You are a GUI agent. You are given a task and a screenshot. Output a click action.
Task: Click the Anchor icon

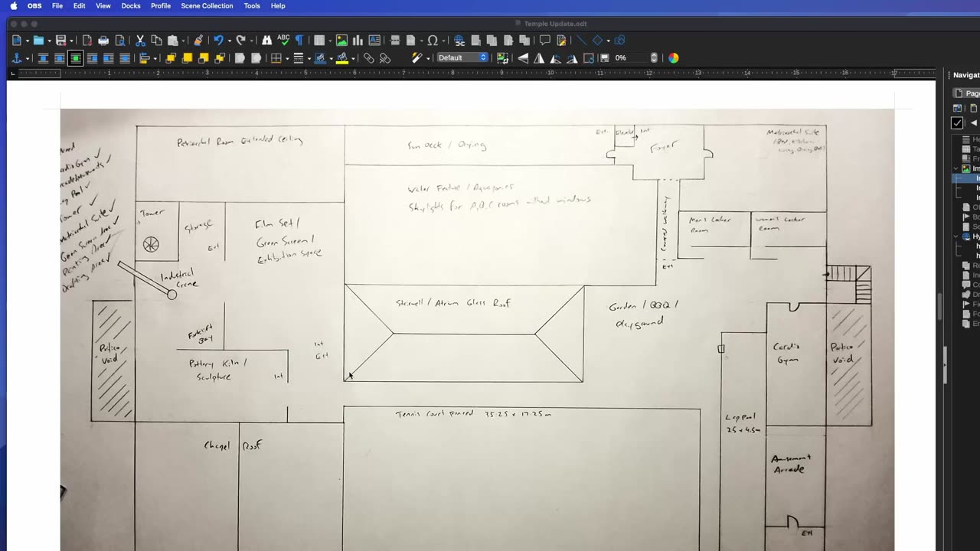(16, 57)
